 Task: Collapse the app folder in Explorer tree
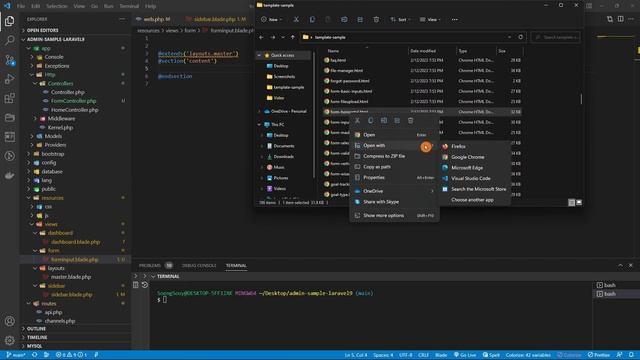click(x=29, y=48)
